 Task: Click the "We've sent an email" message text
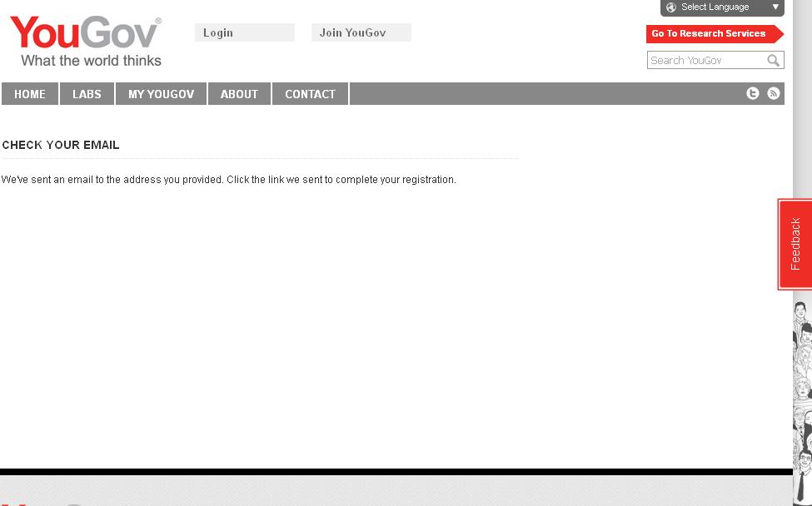click(x=228, y=180)
